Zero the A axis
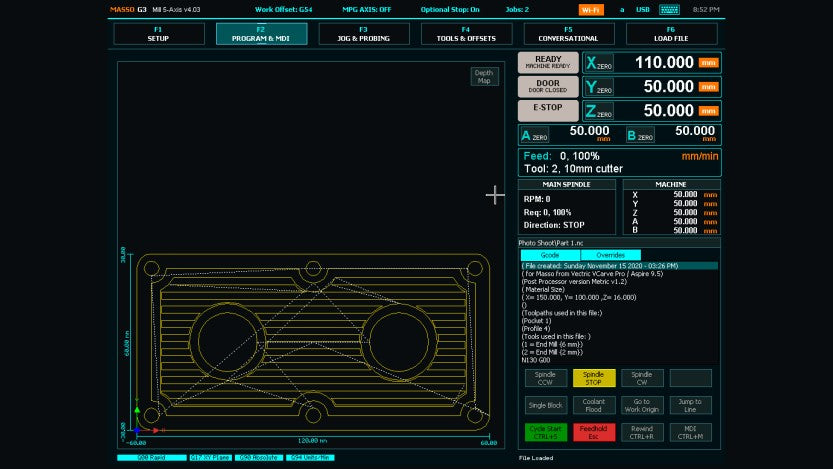The width and height of the screenshot is (833, 469). coord(534,135)
